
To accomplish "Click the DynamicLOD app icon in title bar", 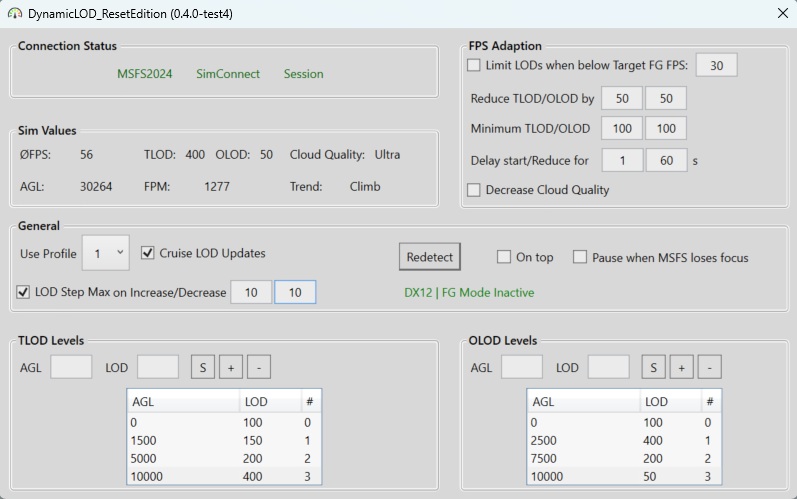I will click(15, 14).
